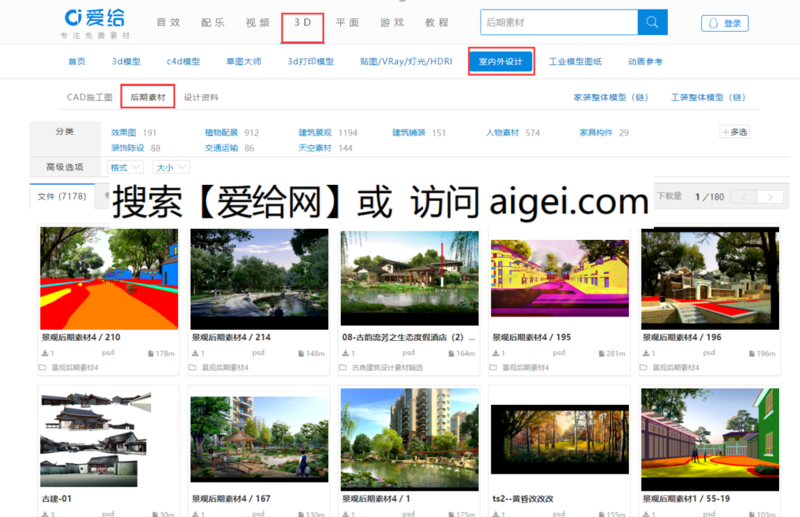The width and height of the screenshot is (800, 517).
Task: Click download icon on 景观后期素材4 / 196 card
Action: 646,353
